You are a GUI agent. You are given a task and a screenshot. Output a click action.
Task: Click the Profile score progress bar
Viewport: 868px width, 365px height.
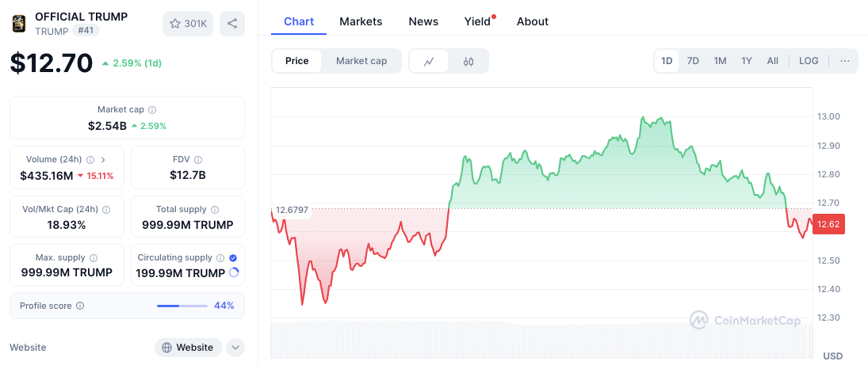(x=182, y=306)
